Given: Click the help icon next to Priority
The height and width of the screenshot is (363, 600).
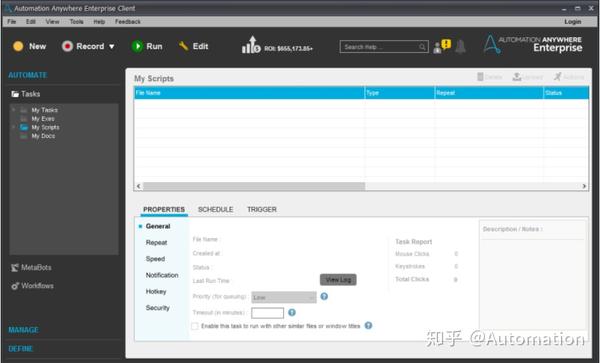Looking at the screenshot, I should tap(324, 296).
